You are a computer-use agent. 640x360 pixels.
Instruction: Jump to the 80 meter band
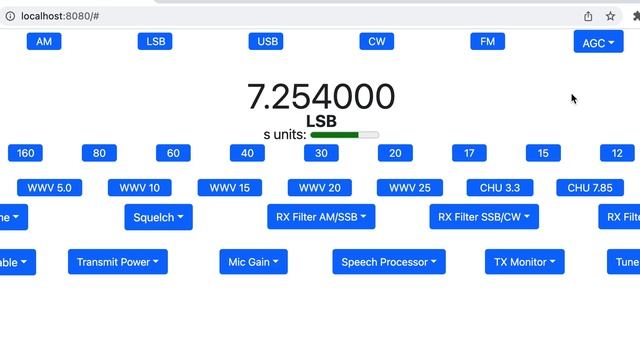click(99, 153)
